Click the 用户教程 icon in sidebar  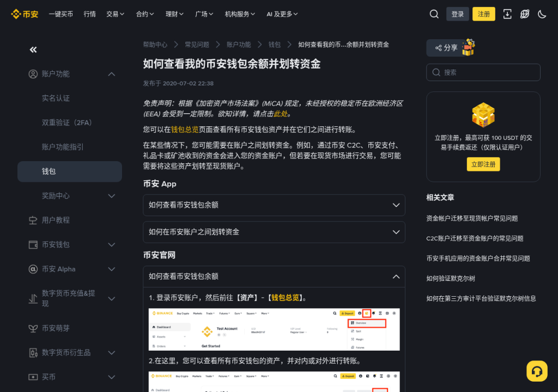pos(33,220)
